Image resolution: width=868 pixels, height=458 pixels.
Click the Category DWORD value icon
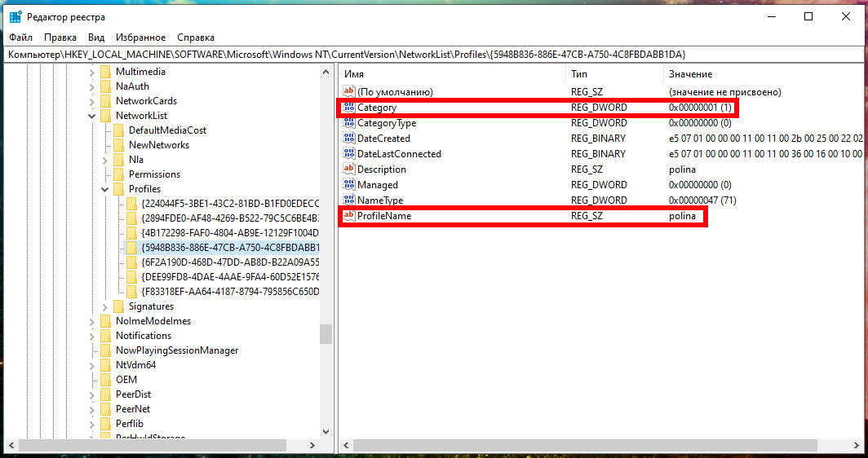pos(349,108)
